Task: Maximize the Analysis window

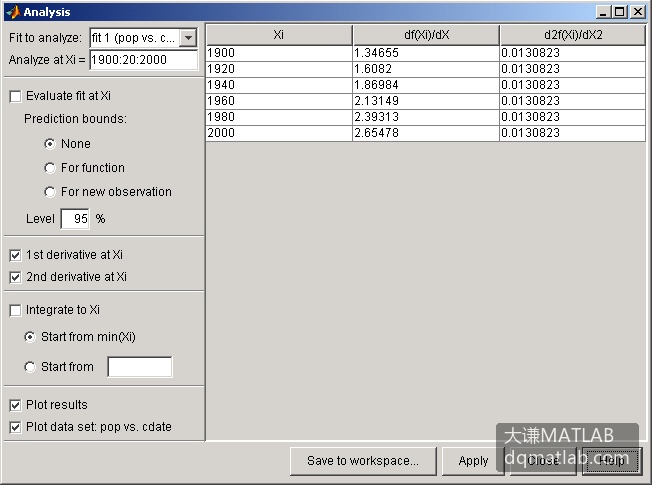Action: pyautogui.click(x=619, y=12)
